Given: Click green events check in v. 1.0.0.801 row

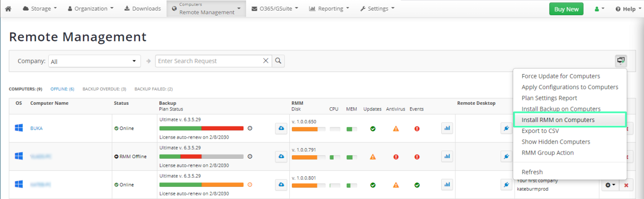Looking at the screenshot, I should click(x=417, y=185).
